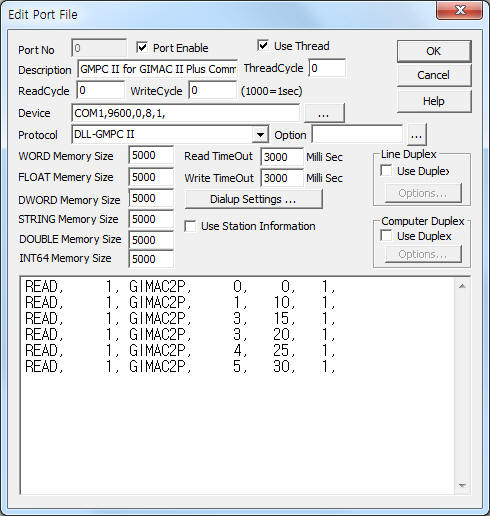Focus the ReadCycle input field
Image resolution: width=490 pixels, height=516 pixels.
click(x=101, y=90)
